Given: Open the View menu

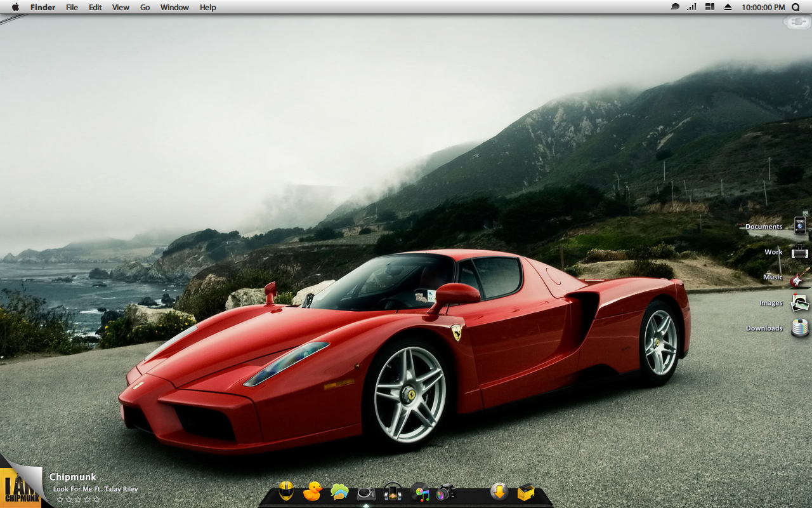Looking at the screenshot, I should [x=121, y=8].
